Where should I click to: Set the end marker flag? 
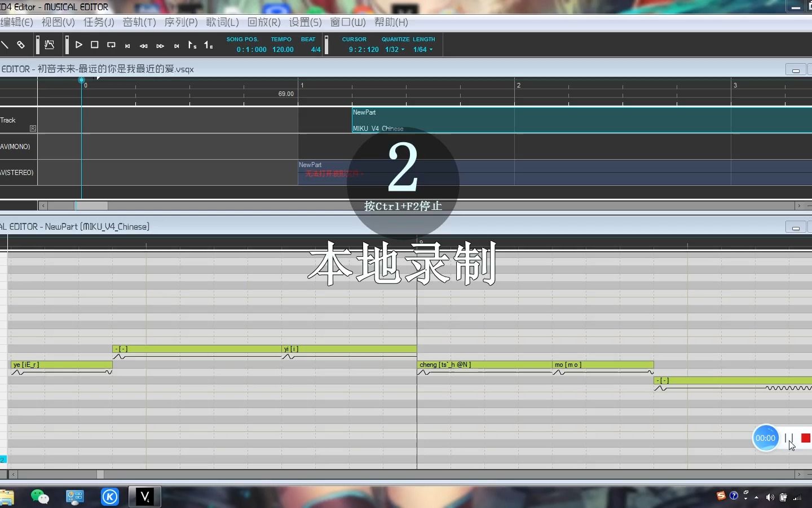coord(209,45)
